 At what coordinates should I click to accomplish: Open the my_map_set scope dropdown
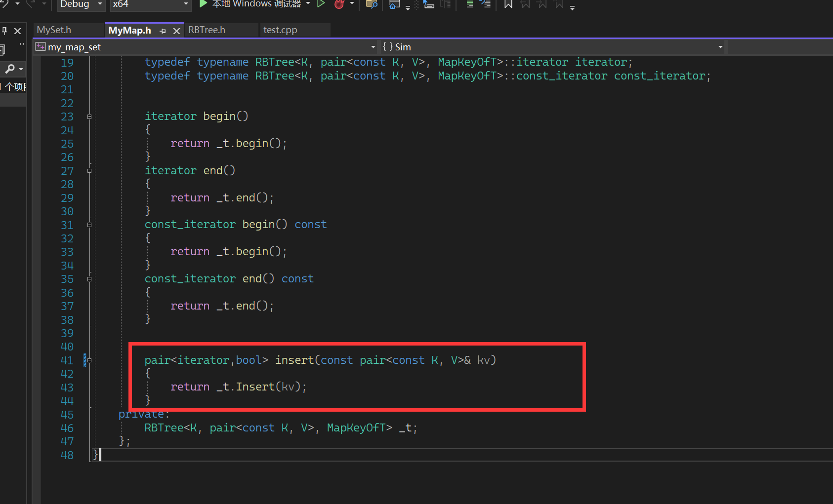pos(206,47)
